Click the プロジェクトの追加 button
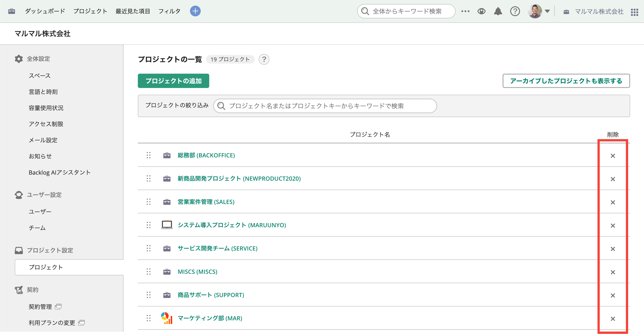Viewport: 644px width, 334px height. (x=173, y=81)
